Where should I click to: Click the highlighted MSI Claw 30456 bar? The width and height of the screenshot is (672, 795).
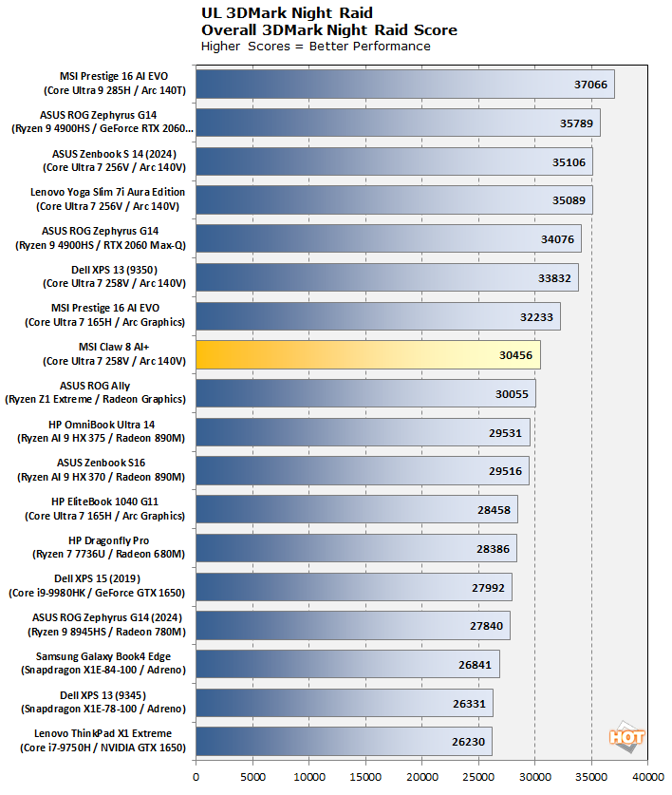click(368, 355)
